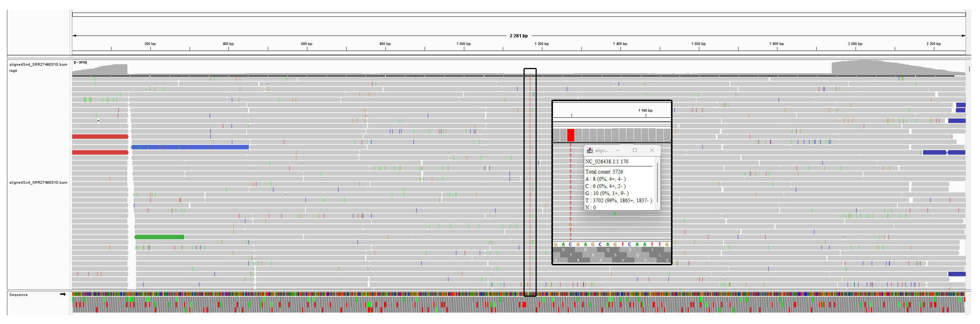Screen dimensions: 980x324
Task: Close the allele count popup window
Action: pyautogui.click(x=652, y=150)
